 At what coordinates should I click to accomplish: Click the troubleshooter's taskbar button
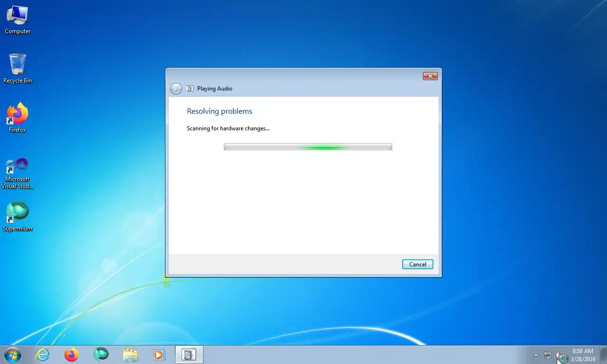click(189, 355)
